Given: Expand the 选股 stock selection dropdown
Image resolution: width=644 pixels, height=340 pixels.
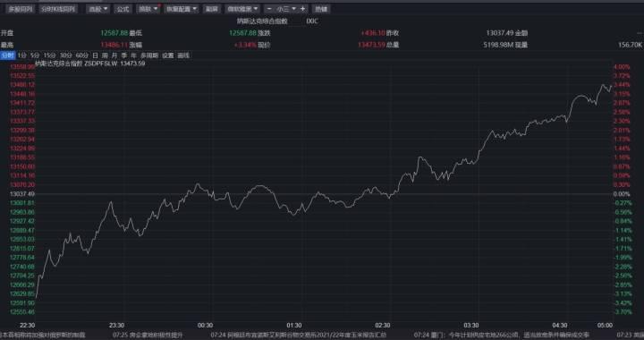Looking at the screenshot, I should coord(97,9).
